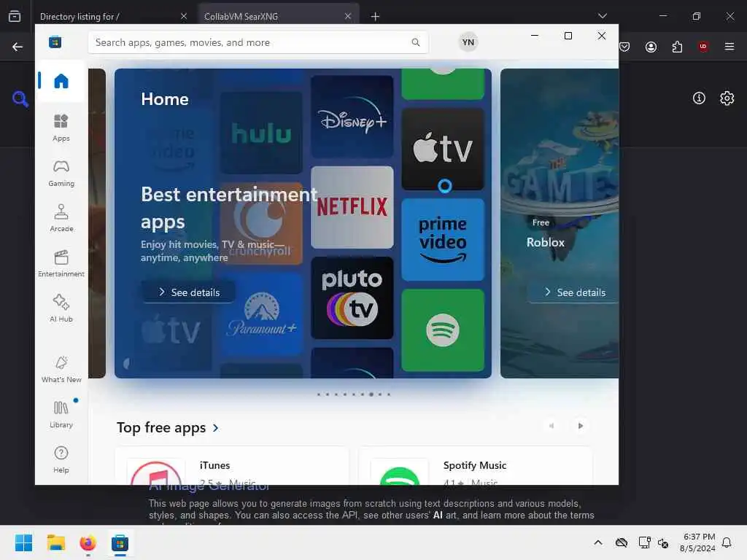Image resolution: width=747 pixels, height=560 pixels.
Task: Open notification bell in taskbar
Action: pos(727,542)
